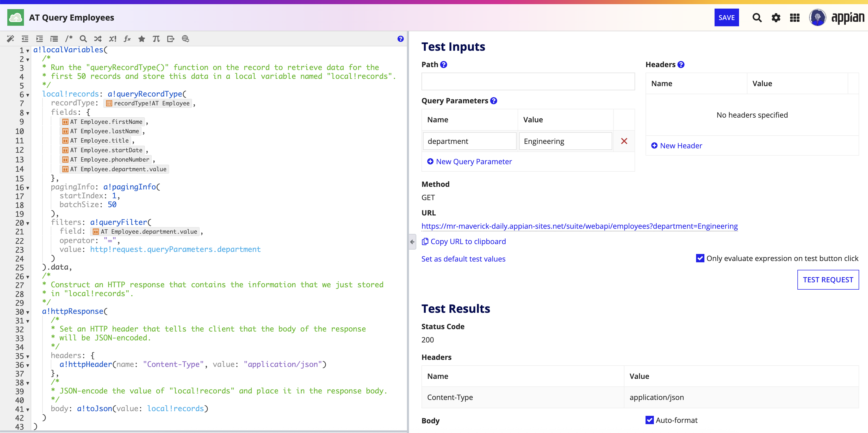Click the application/json result table cell

point(741,397)
